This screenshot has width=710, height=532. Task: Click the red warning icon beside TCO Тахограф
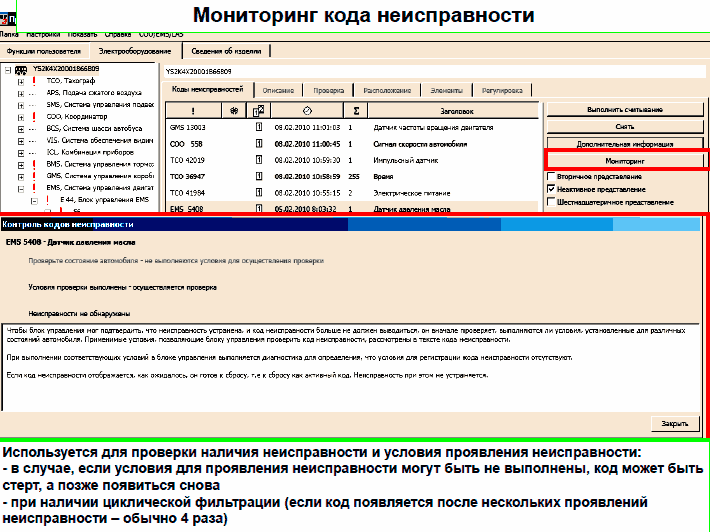(x=33, y=80)
